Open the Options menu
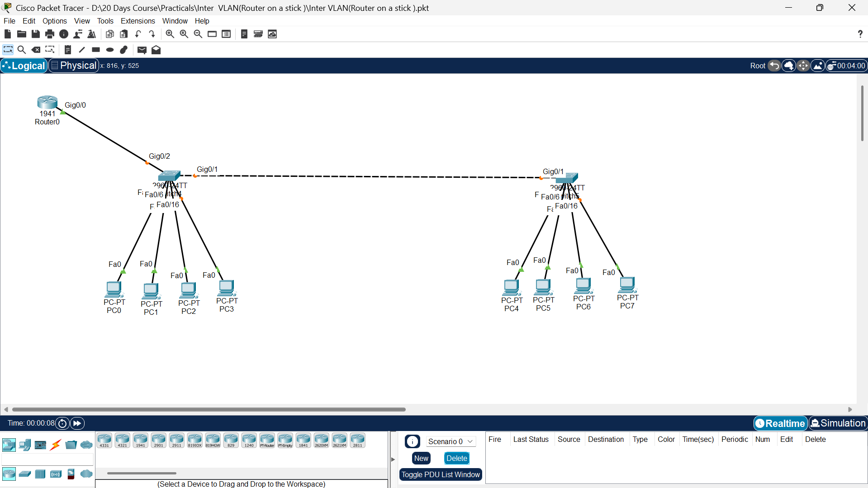Image resolution: width=868 pixels, height=488 pixels. 54,21
